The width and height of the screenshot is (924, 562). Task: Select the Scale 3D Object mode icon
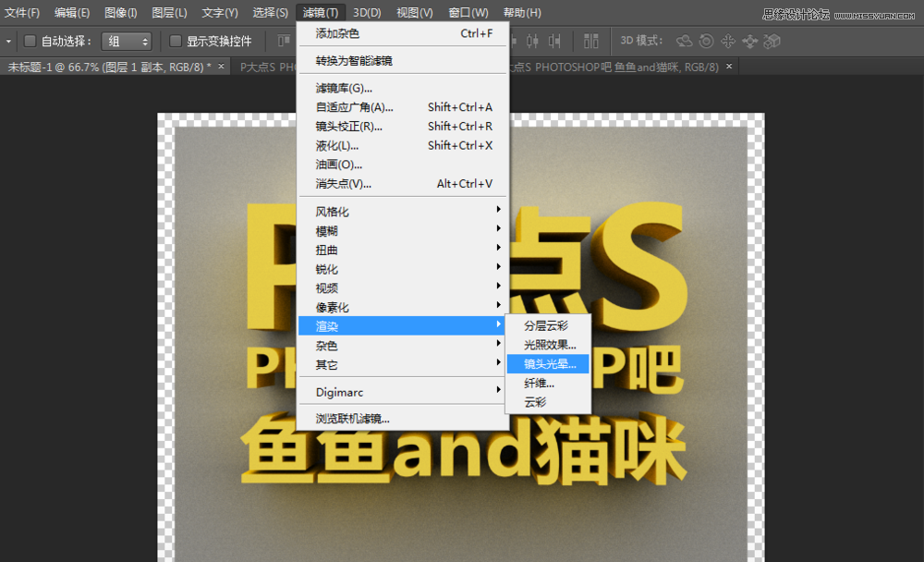(771, 42)
